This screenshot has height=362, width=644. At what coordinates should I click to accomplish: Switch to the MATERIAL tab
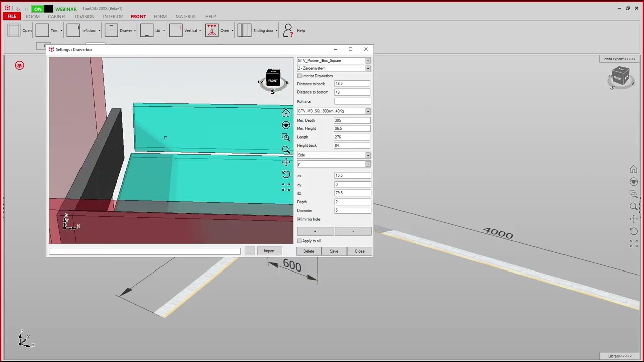pos(186,16)
